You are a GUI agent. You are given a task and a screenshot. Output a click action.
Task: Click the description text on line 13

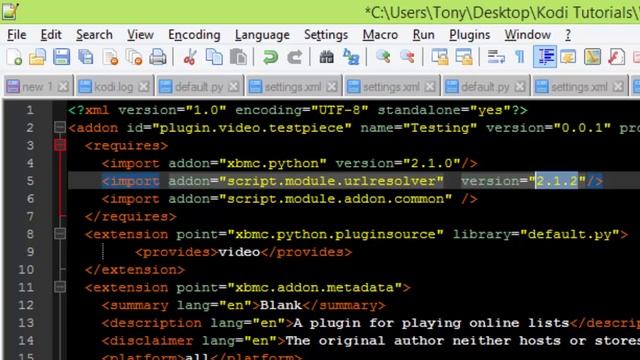tap(431, 323)
